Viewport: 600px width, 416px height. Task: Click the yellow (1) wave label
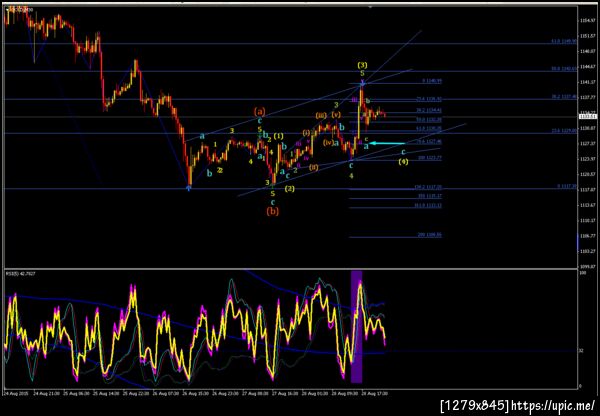click(279, 136)
